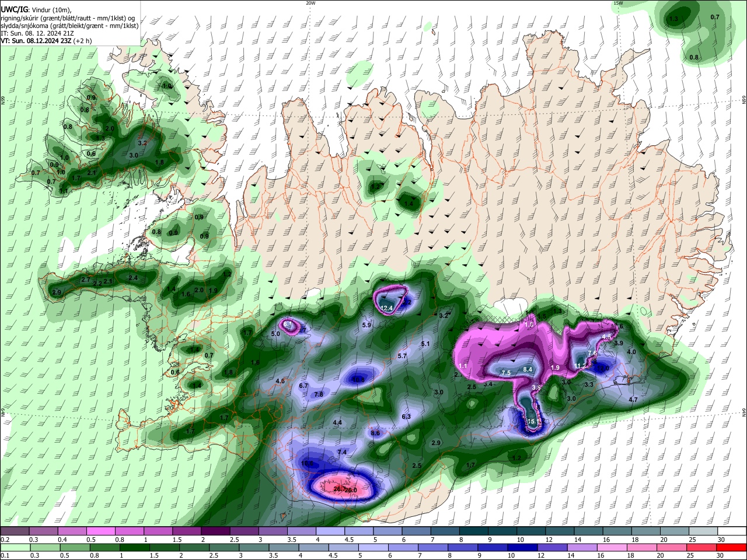
Task: Select the 7.5 value beside 8.4
Action: [x=506, y=373]
